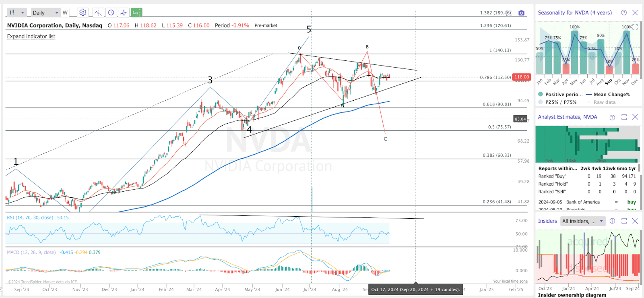Toggle Mean Change% legend series
The height and width of the screenshot is (298, 644).
[x=608, y=94]
